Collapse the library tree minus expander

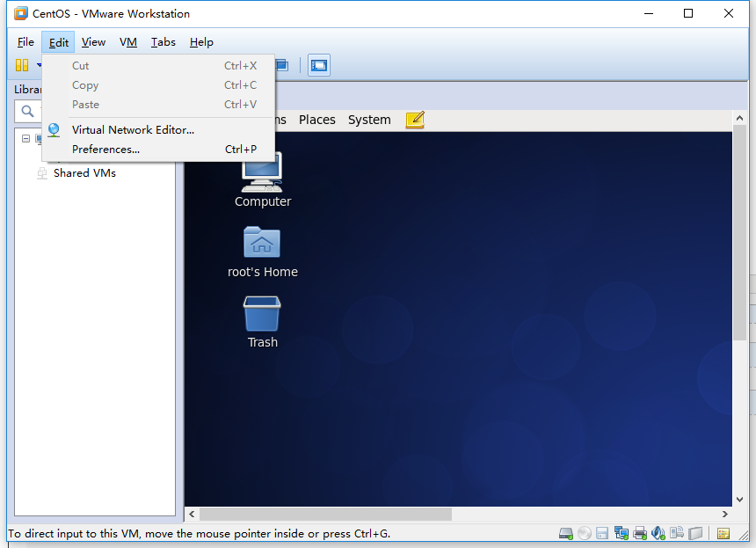pyautogui.click(x=26, y=138)
